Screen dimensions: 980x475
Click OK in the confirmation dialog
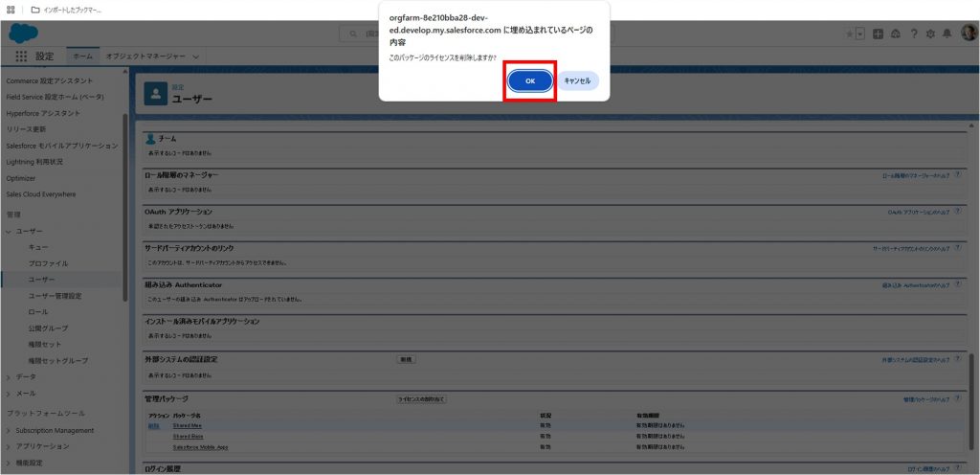point(530,81)
